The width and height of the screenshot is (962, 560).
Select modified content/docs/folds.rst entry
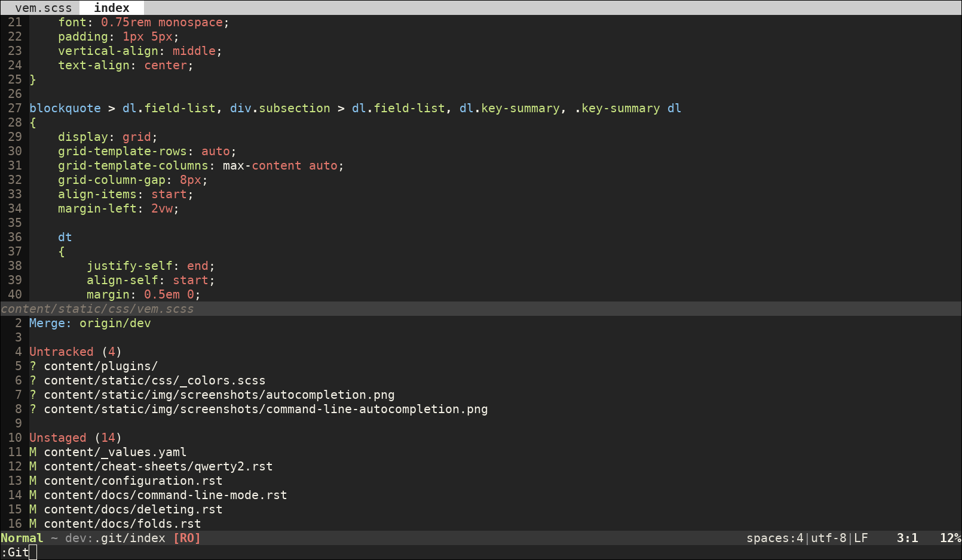[x=122, y=524]
